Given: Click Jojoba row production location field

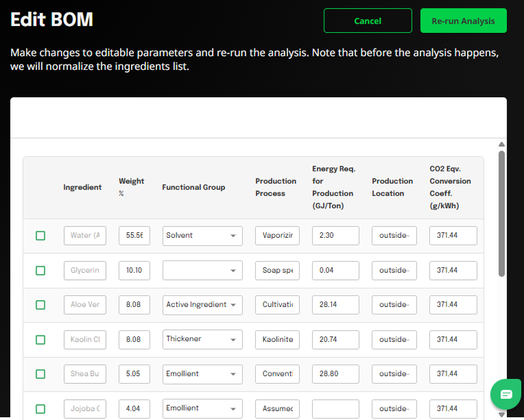Looking at the screenshot, I should 394,409.
